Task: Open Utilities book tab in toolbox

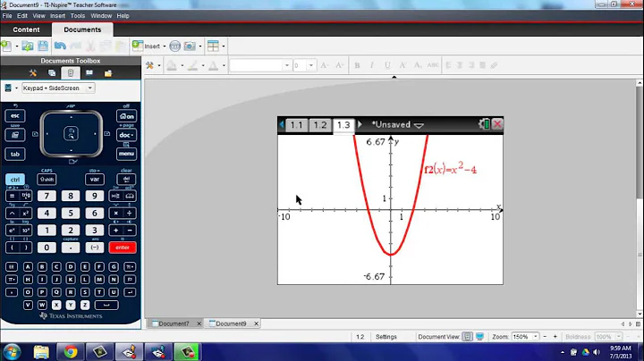Action: [x=89, y=73]
